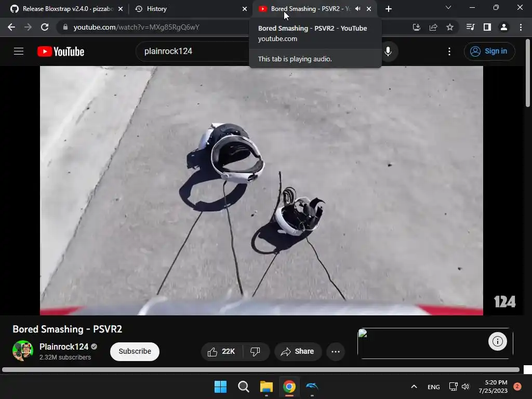Subscribe to Plainrock124 channel
Screen dimensions: 532x399
(135, 352)
